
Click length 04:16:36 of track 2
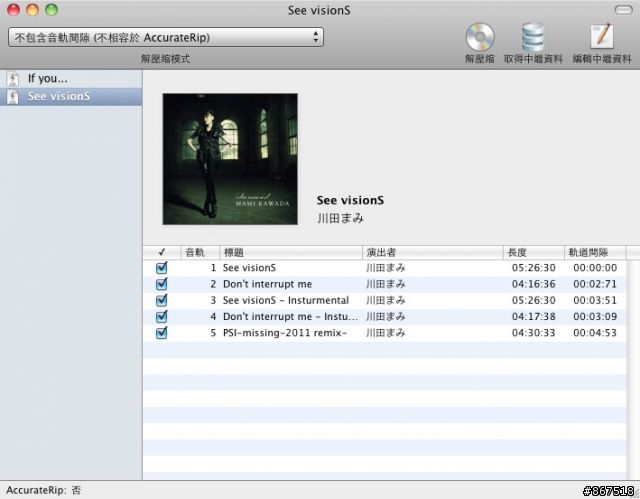pos(533,284)
